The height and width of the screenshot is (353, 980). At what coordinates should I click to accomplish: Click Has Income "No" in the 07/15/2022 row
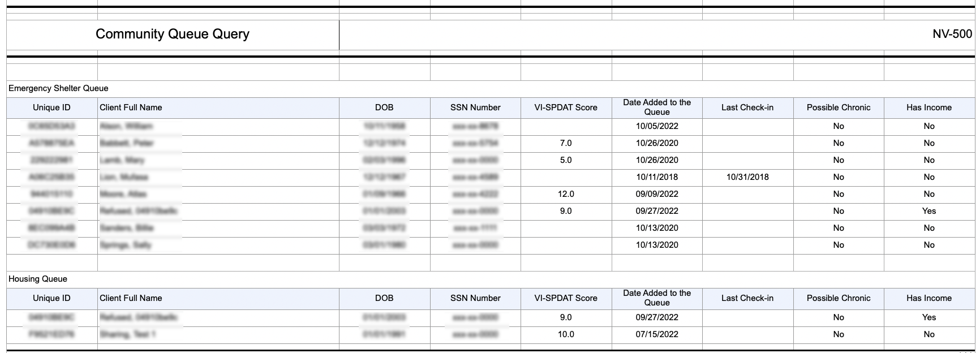(929, 334)
